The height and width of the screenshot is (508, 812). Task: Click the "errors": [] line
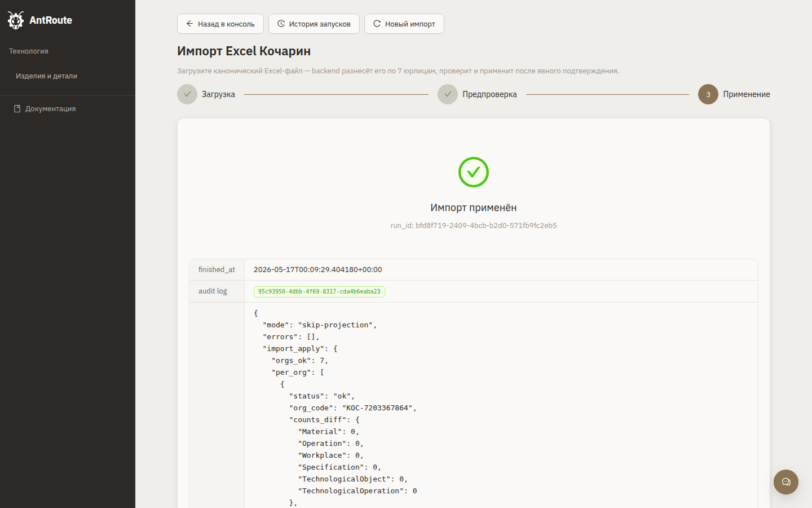pyautogui.click(x=291, y=337)
